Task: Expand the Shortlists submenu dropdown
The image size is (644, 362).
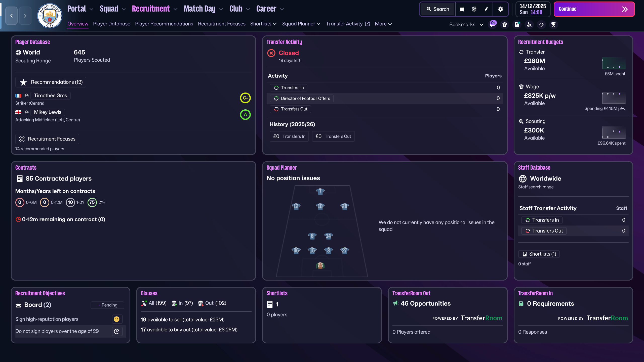Action: point(263,24)
